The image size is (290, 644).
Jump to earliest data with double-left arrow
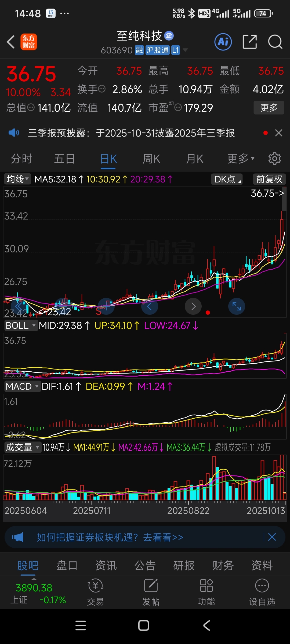19,306
